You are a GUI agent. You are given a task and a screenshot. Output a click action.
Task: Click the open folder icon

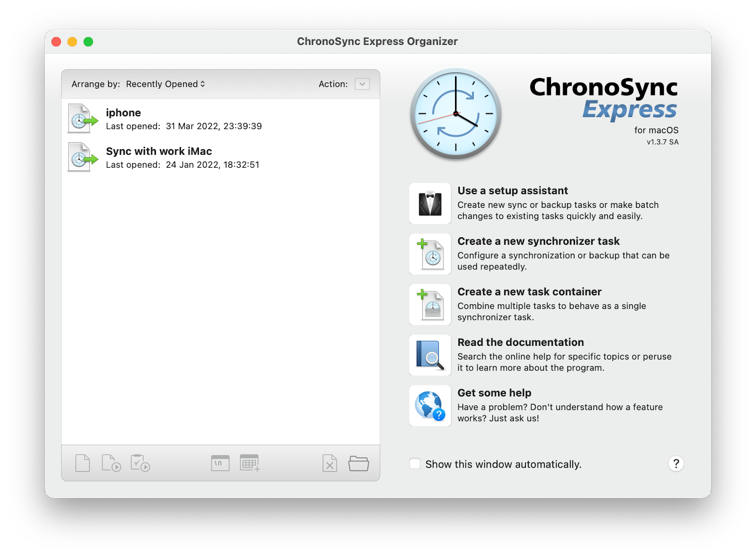click(x=359, y=463)
